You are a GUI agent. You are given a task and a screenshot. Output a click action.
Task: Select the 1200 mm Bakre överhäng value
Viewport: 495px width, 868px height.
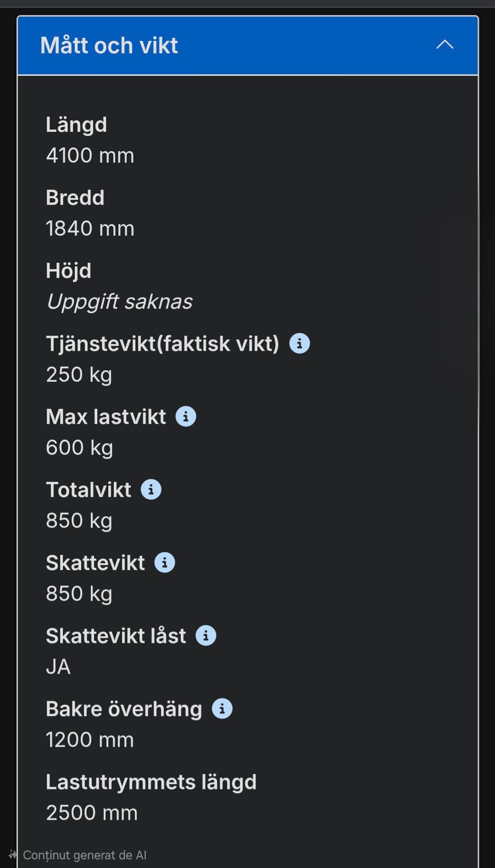90,740
